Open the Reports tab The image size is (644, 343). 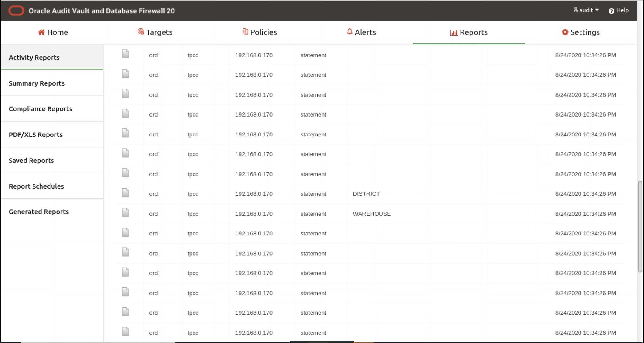469,32
